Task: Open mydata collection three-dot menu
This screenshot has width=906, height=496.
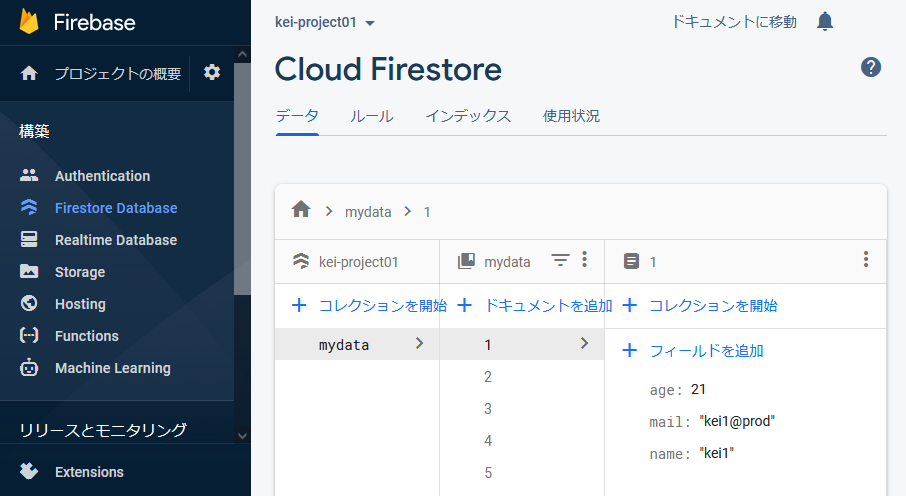Action: point(585,260)
